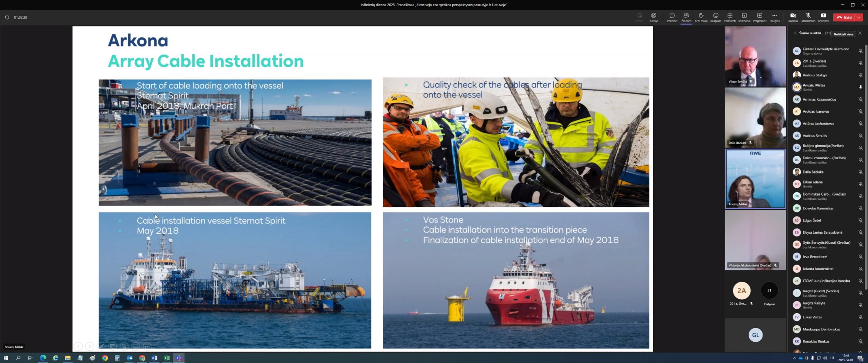Toggle mic icon for Andrius Stulgys
This screenshot has height=363, width=868.
(x=860, y=75)
